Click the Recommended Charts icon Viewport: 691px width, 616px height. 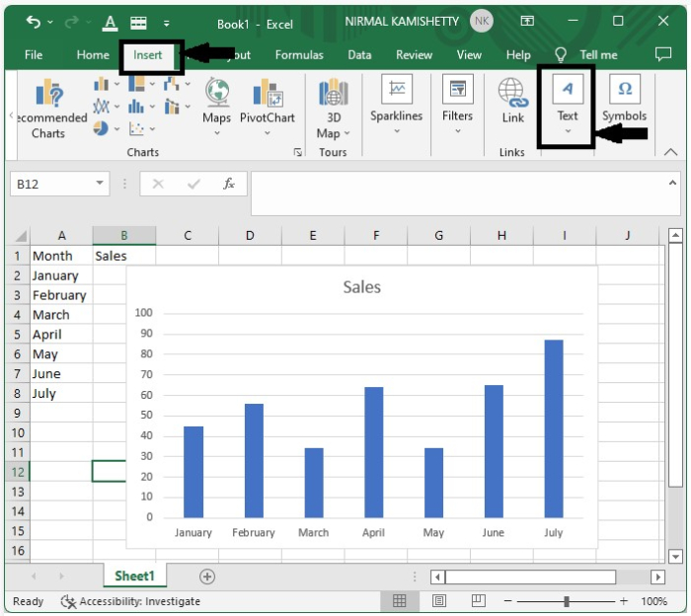point(48,95)
